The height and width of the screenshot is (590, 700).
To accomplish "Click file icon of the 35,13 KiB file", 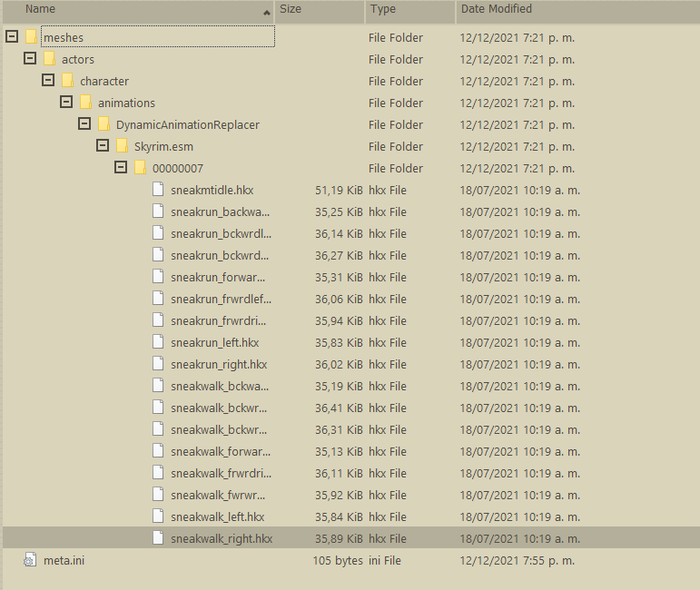I will pos(158,451).
